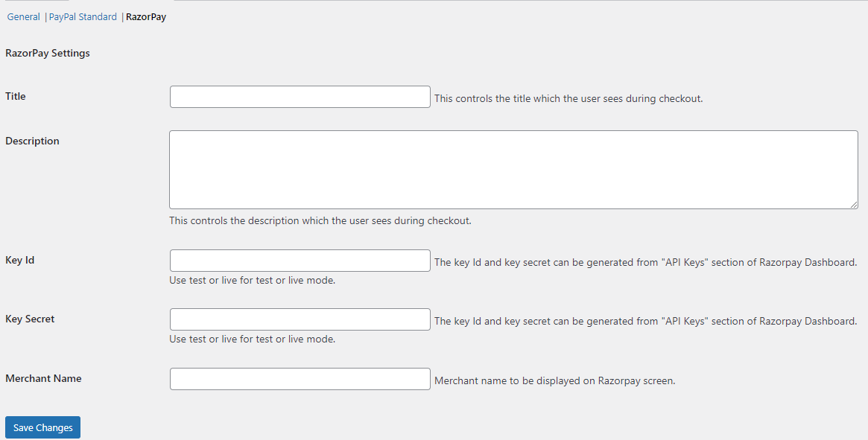Open the General settings tab
The height and width of the screenshot is (440, 868).
pyautogui.click(x=23, y=16)
